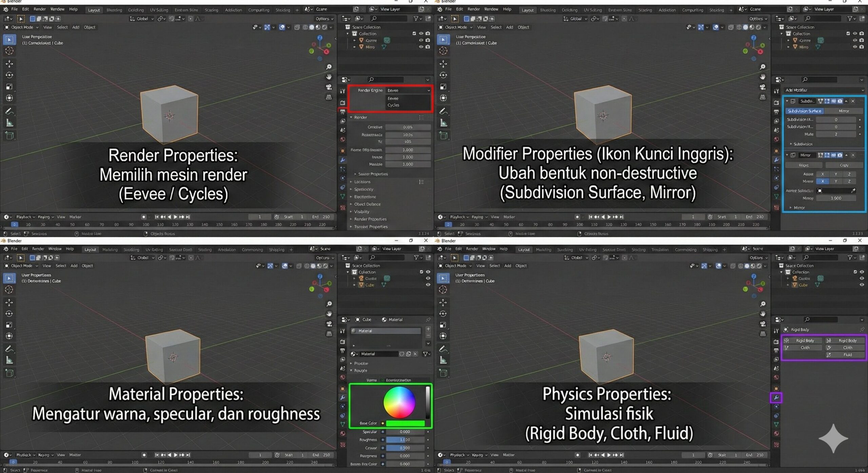
Task: Toggle the Y axis next to highlighted X
Action: coord(836,181)
